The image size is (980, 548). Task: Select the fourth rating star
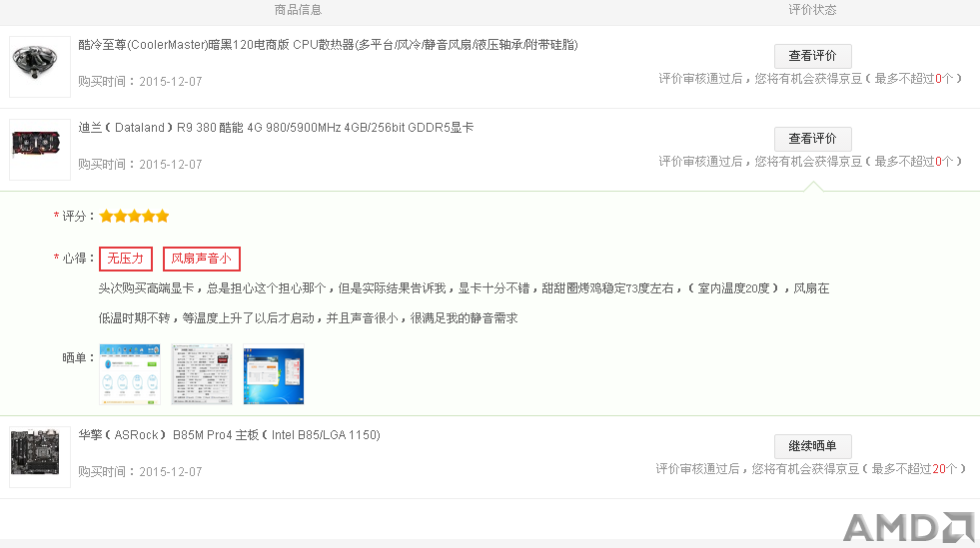148,217
